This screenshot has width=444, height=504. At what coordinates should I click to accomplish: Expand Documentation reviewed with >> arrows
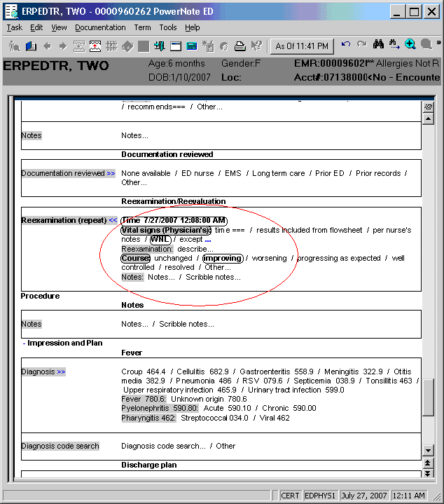click(111, 173)
